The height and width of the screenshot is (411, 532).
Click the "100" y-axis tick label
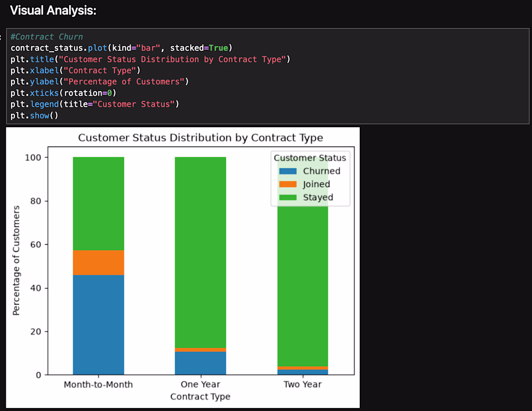click(33, 157)
